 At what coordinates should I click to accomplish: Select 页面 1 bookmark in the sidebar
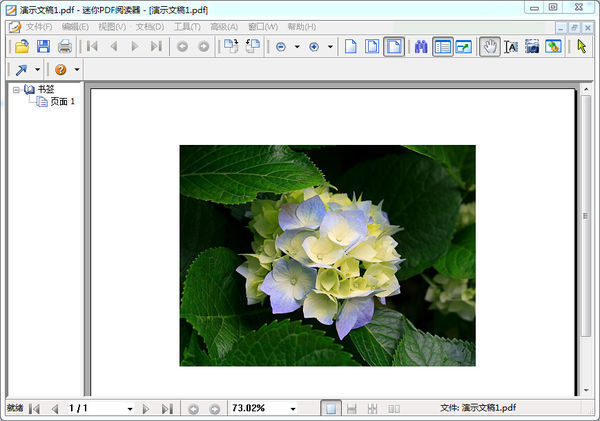pos(62,102)
